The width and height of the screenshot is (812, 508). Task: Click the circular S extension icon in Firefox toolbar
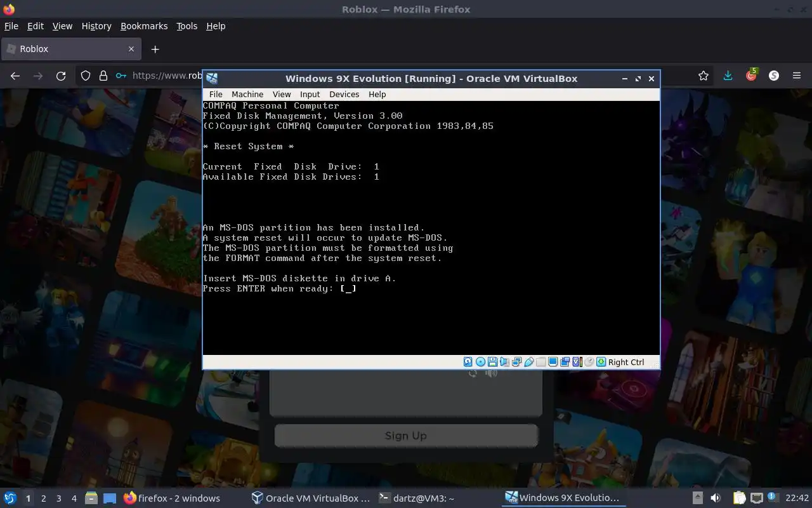pyautogui.click(x=774, y=76)
